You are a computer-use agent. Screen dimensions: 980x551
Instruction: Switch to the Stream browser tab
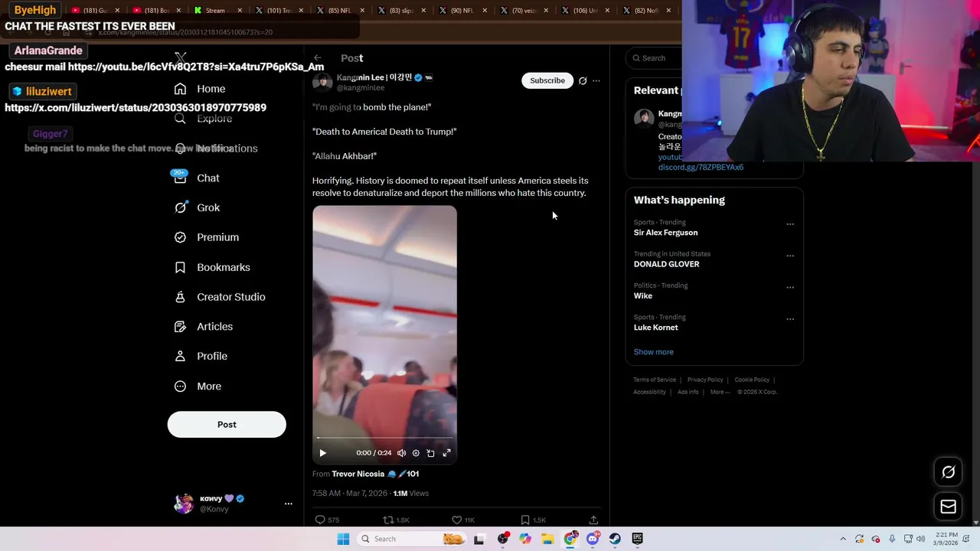(x=218, y=11)
